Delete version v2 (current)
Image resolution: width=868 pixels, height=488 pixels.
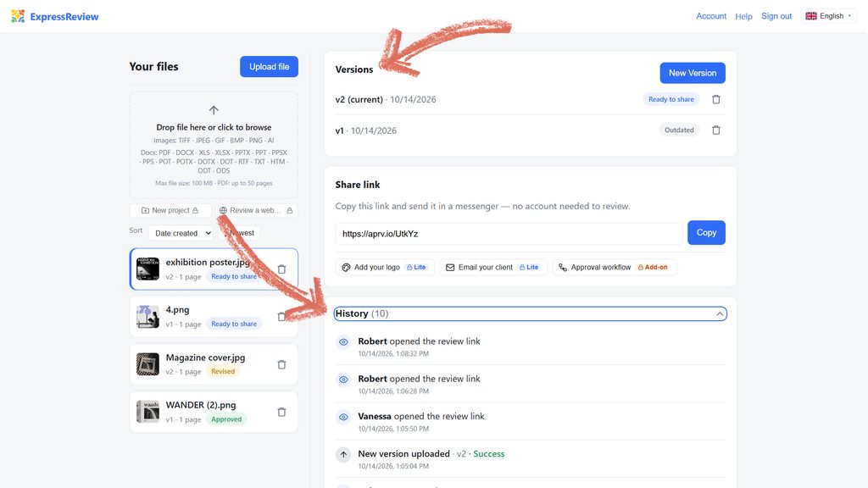pyautogui.click(x=715, y=100)
